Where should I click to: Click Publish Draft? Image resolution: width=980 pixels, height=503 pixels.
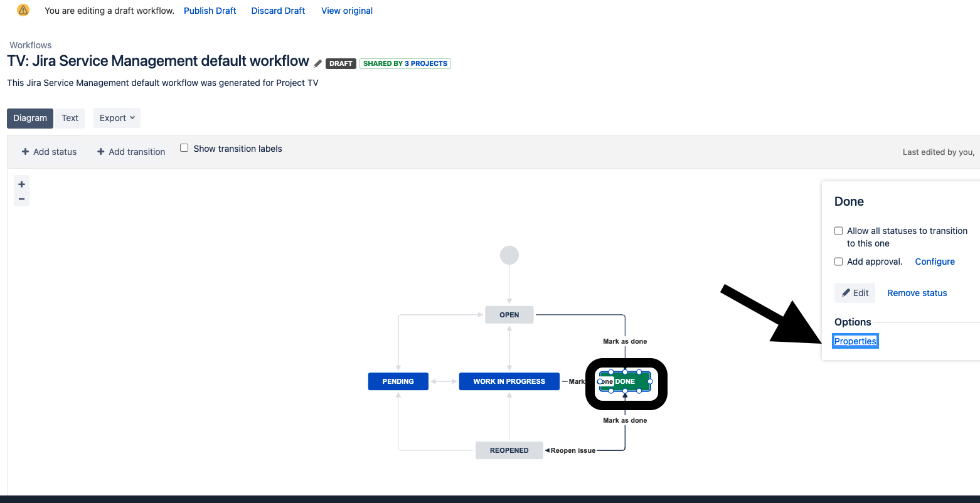click(210, 11)
